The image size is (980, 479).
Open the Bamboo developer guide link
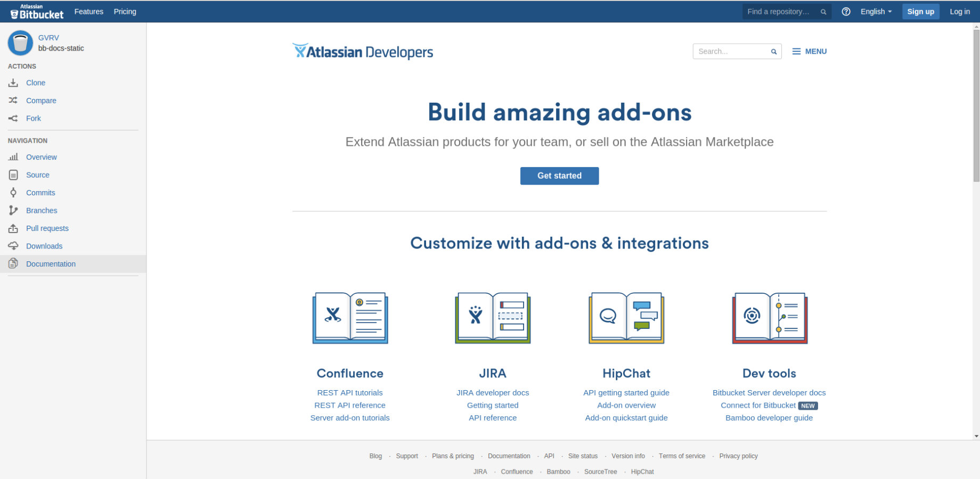pyautogui.click(x=769, y=418)
